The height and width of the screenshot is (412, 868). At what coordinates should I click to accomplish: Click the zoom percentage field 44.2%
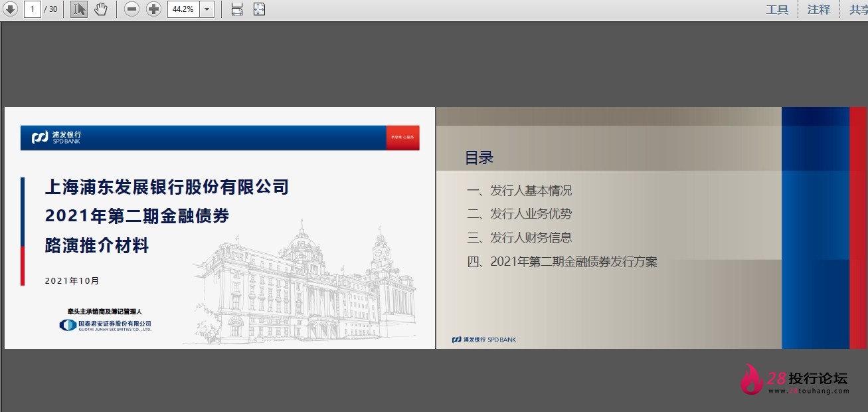point(183,9)
